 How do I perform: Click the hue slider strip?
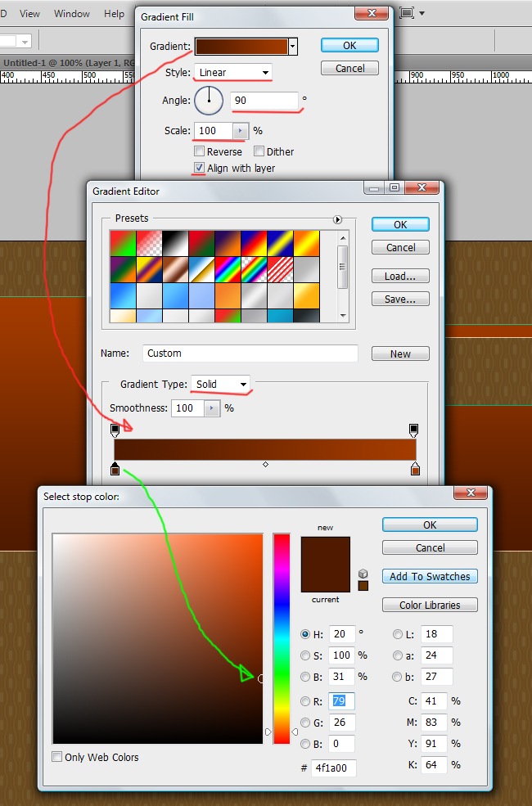(x=282, y=638)
